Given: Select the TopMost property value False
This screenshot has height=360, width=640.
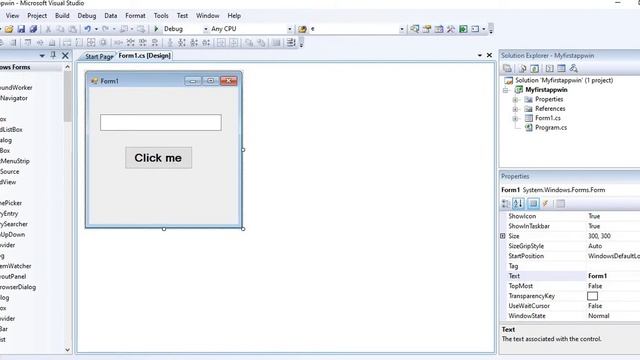Looking at the screenshot, I should tap(595, 286).
